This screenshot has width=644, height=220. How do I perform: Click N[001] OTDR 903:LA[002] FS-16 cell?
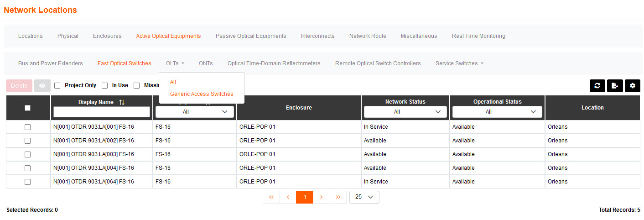pos(102,141)
